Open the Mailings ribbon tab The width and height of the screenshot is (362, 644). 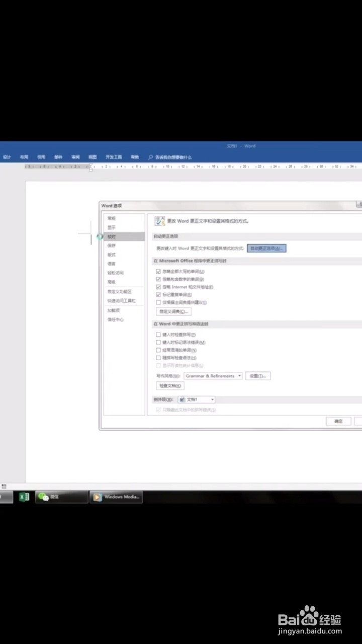click(58, 157)
